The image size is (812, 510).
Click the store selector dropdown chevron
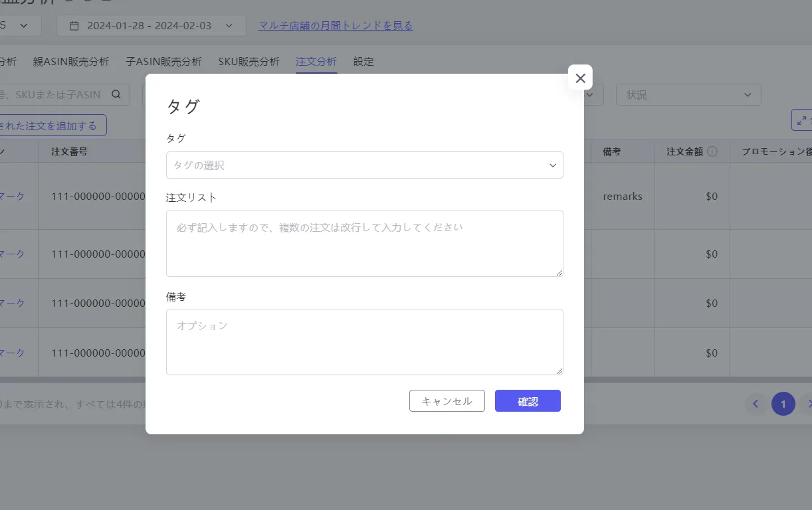[24, 25]
